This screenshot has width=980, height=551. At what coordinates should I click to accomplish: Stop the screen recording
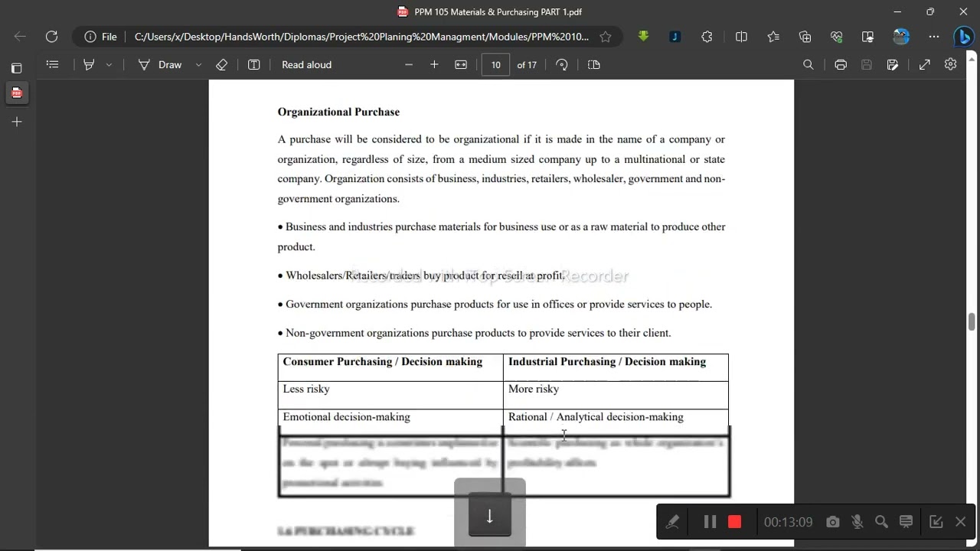734,522
